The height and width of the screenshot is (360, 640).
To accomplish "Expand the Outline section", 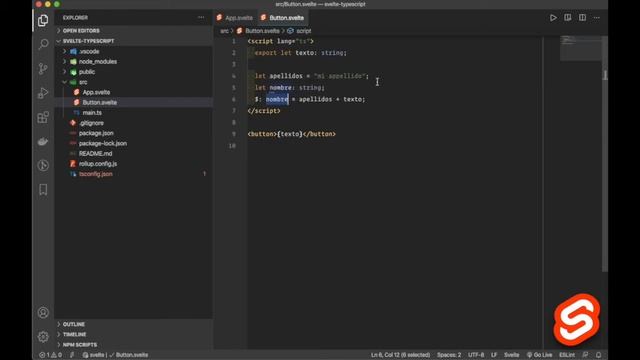I will point(133,324).
